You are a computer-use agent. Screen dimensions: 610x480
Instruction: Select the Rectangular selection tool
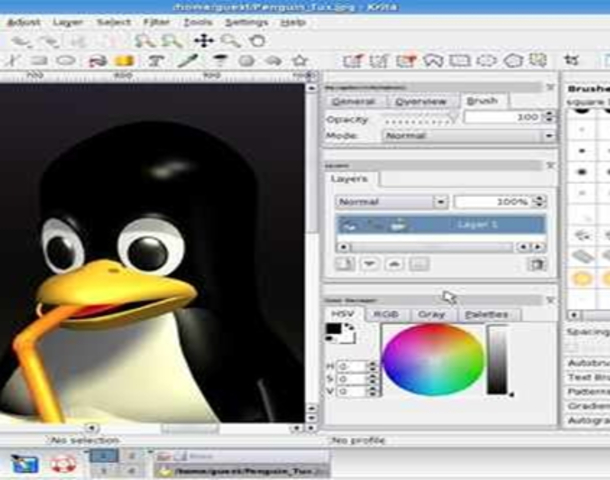click(460, 61)
